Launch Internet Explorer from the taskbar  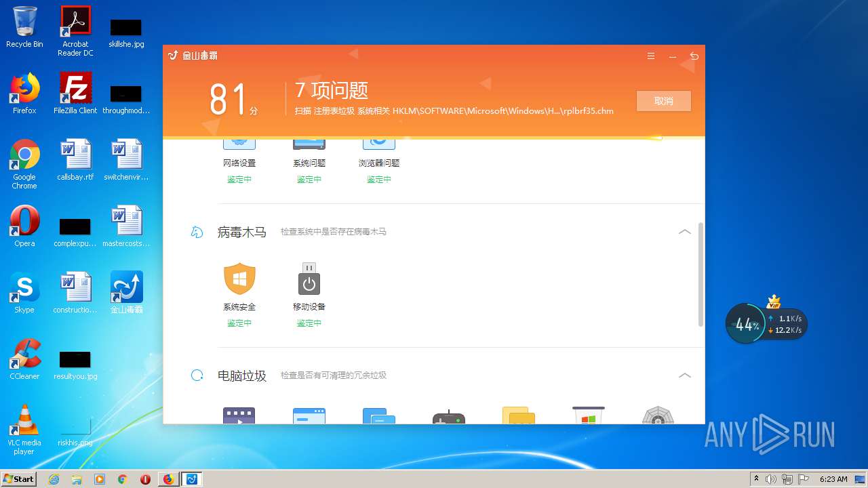click(x=54, y=479)
